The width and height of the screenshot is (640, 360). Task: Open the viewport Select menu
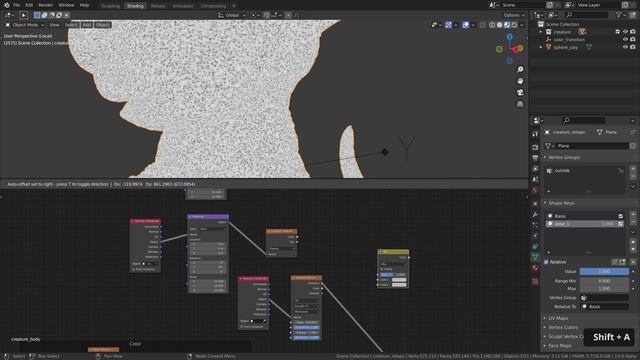pyautogui.click(x=71, y=25)
